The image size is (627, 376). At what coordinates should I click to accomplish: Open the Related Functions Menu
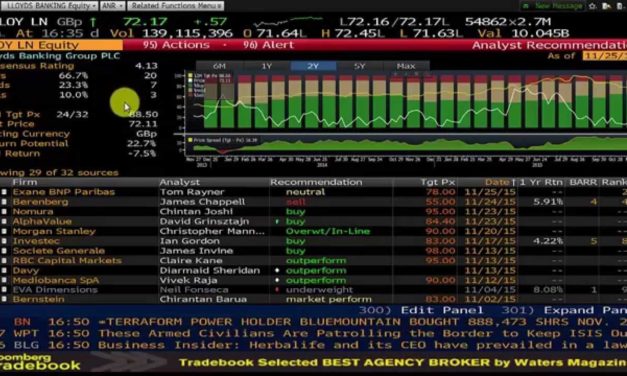[176, 6]
